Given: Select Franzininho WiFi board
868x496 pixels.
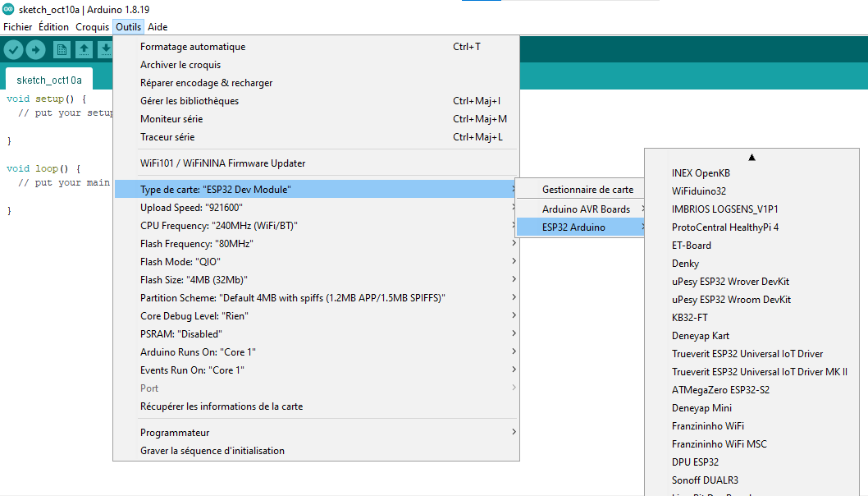Looking at the screenshot, I should click(752, 426).
